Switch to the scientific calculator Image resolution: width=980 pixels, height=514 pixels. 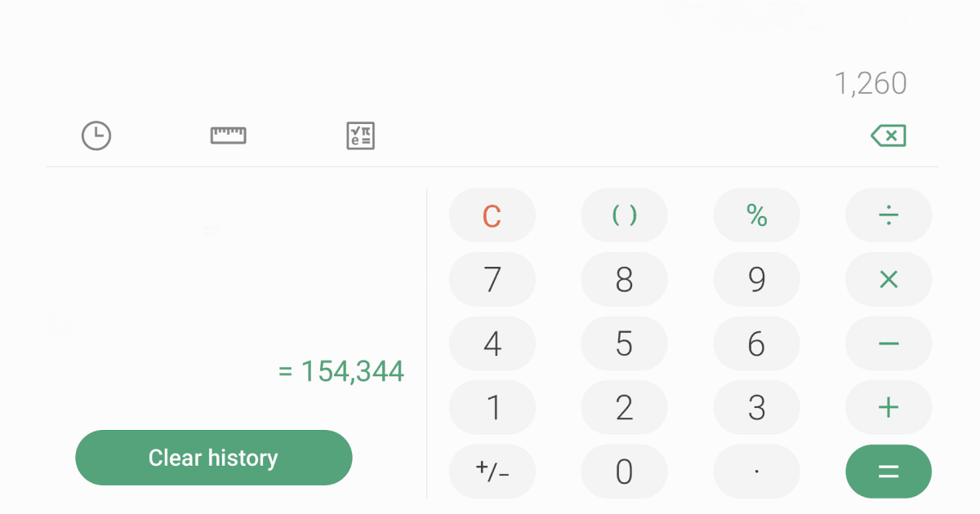(x=359, y=135)
